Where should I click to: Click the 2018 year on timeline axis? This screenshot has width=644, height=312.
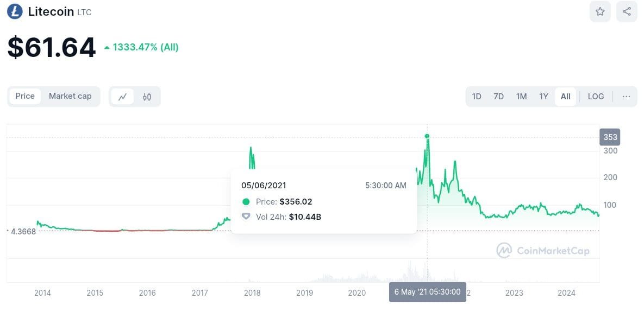point(252,293)
